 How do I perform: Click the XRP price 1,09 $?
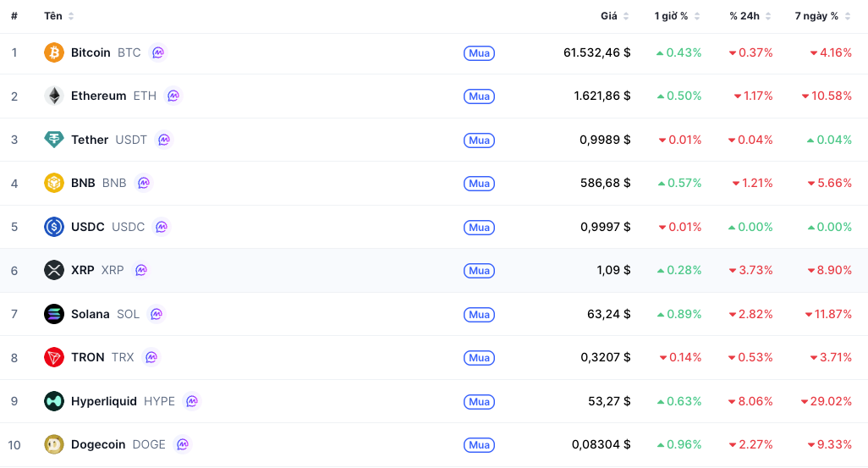[x=614, y=270]
